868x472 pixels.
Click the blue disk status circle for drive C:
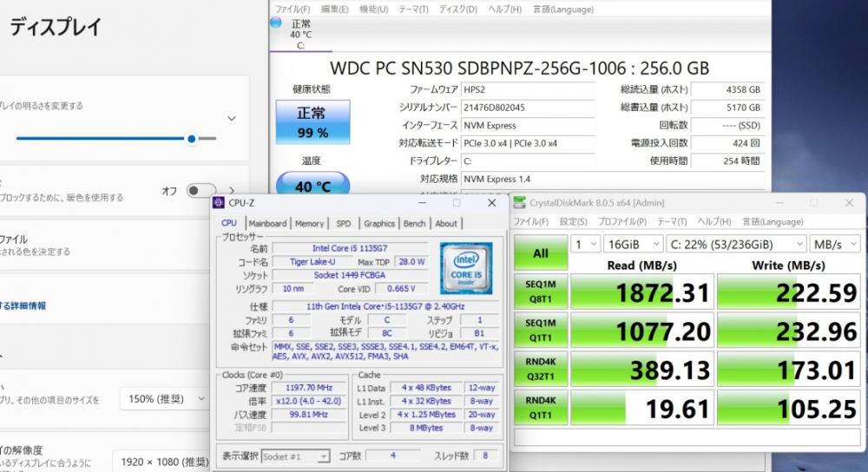coord(276,23)
